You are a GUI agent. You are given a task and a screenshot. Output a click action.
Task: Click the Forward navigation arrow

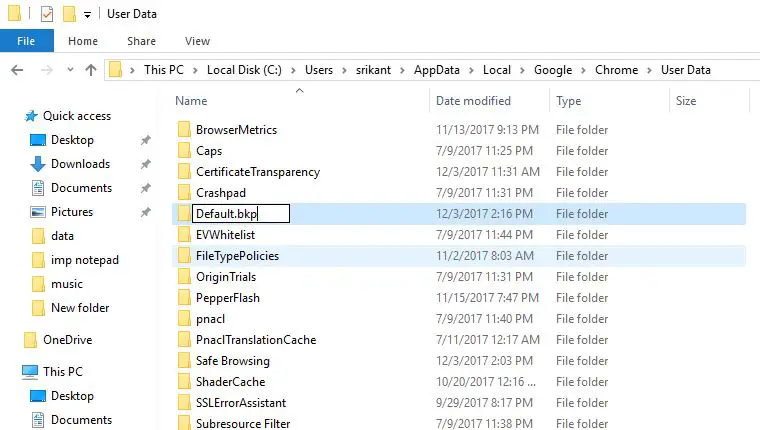tap(47, 70)
